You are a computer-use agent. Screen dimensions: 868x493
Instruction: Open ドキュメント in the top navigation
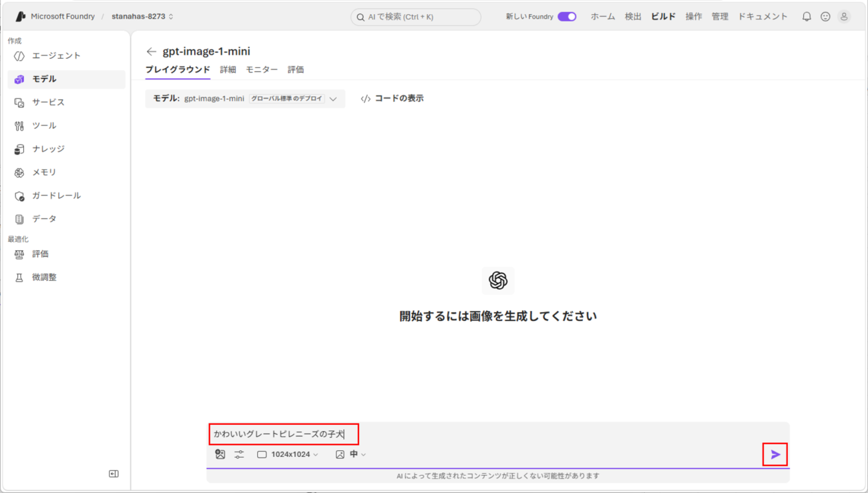(x=763, y=17)
